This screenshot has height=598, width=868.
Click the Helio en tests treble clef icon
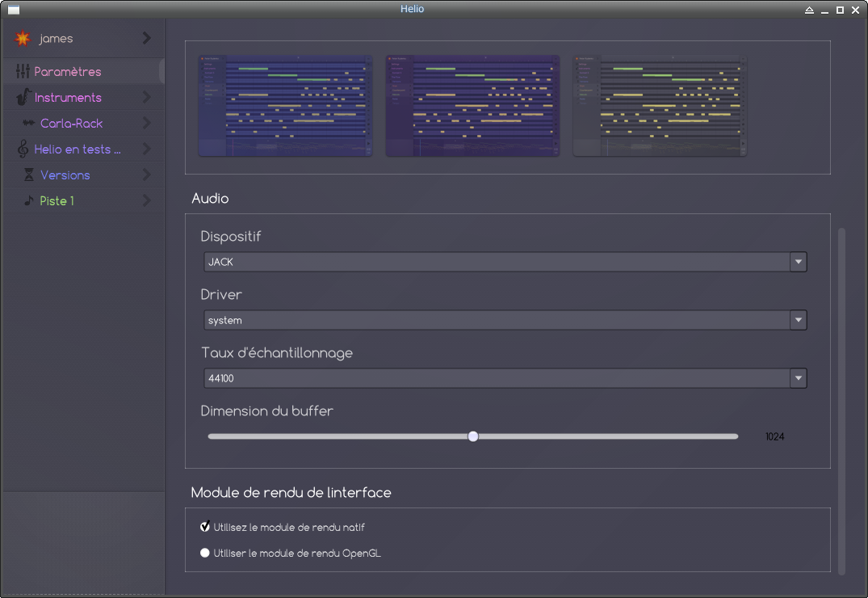[23, 149]
